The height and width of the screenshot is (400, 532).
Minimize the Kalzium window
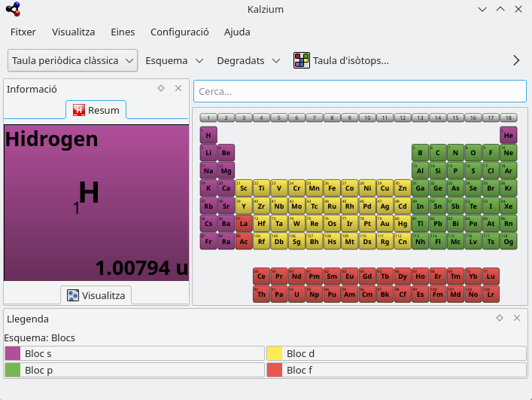pyautogui.click(x=482, y=9)
